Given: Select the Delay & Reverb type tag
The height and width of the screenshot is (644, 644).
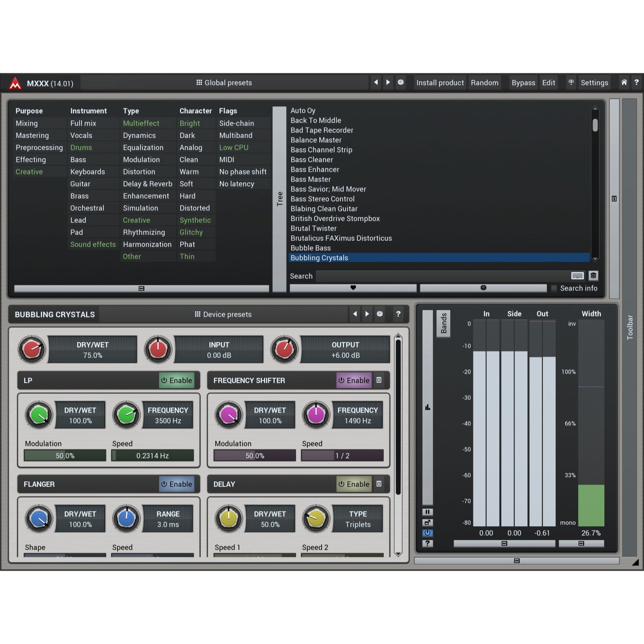Looking at the screenshot, I should tap(148, 184).
